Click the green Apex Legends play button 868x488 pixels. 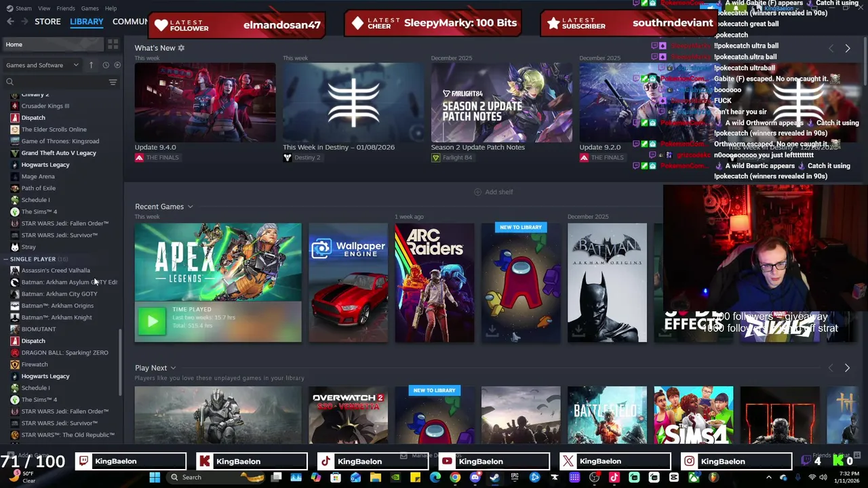click(x=152, y=321)
